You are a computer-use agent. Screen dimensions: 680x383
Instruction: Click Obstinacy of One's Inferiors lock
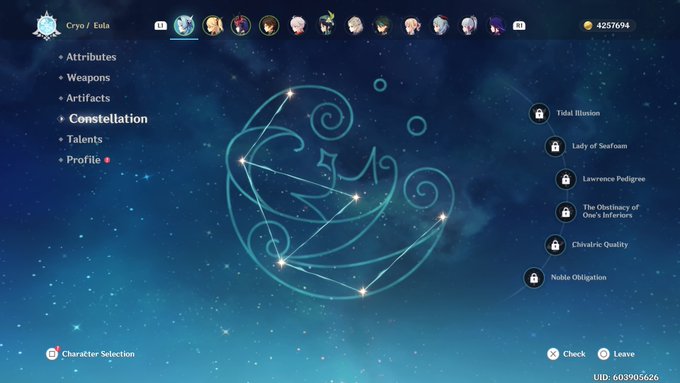pyautogui.click(x=566, y=212)
